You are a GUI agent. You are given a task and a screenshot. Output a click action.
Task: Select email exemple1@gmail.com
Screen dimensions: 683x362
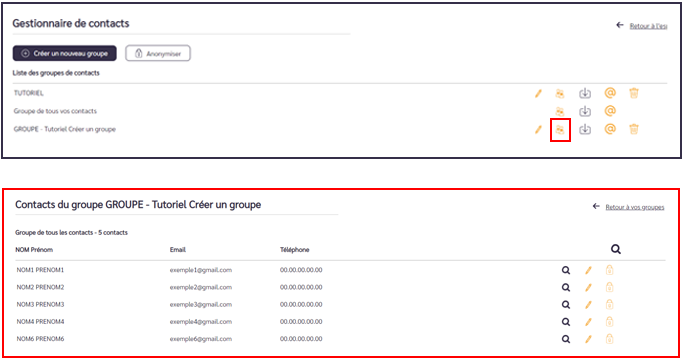[x=201, y=270]
